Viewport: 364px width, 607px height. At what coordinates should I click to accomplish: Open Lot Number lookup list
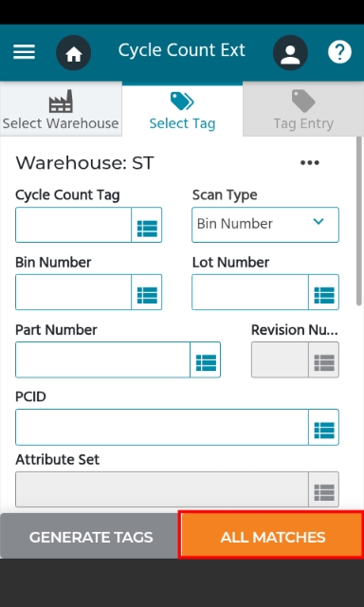coord(324,292)
